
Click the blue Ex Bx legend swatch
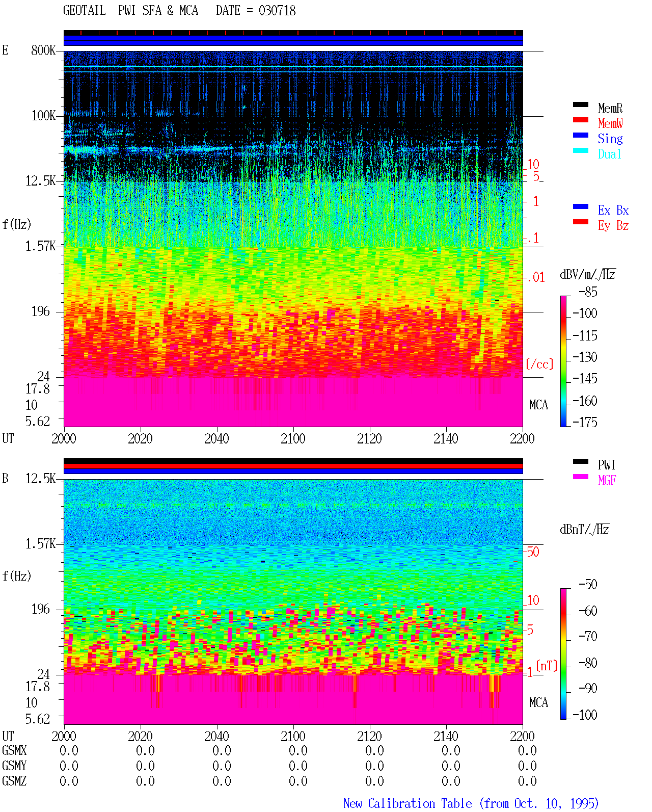(x=581, y=206)
